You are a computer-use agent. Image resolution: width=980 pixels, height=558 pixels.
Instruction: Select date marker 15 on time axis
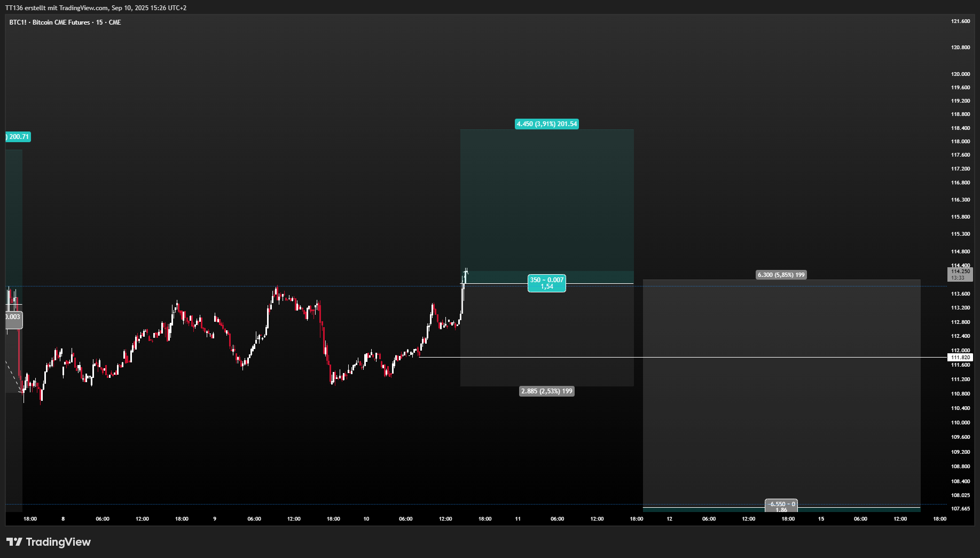(x=821, y=519)
